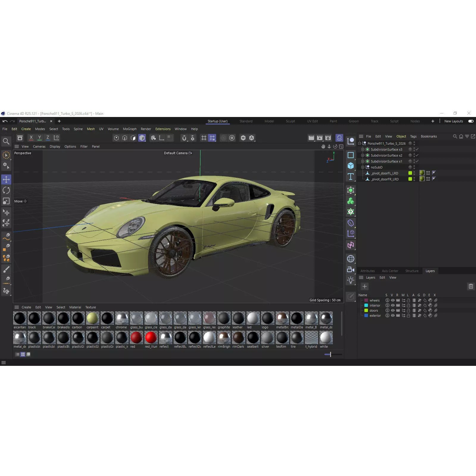Add a new project tab with plus
The width and height of the screenshot is (476, 476).
pyautogui.click(x=59, y=121)
